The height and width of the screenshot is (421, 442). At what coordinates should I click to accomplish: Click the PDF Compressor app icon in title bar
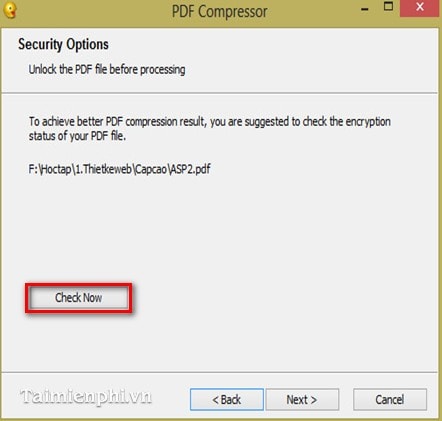[10, 10]
